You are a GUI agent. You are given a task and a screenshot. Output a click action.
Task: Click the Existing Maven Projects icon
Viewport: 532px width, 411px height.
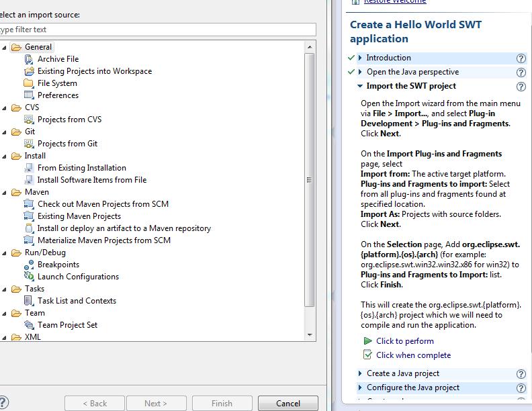coord(29,216)
